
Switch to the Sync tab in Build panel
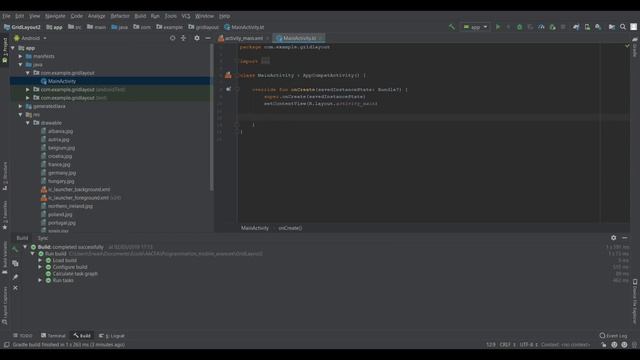pos(43,238)
